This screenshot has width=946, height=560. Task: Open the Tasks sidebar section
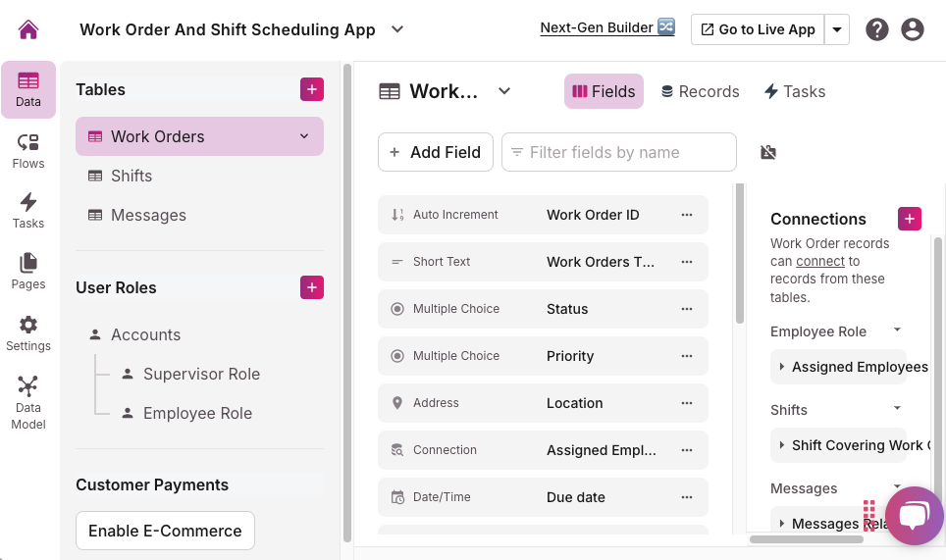point(28,210)
